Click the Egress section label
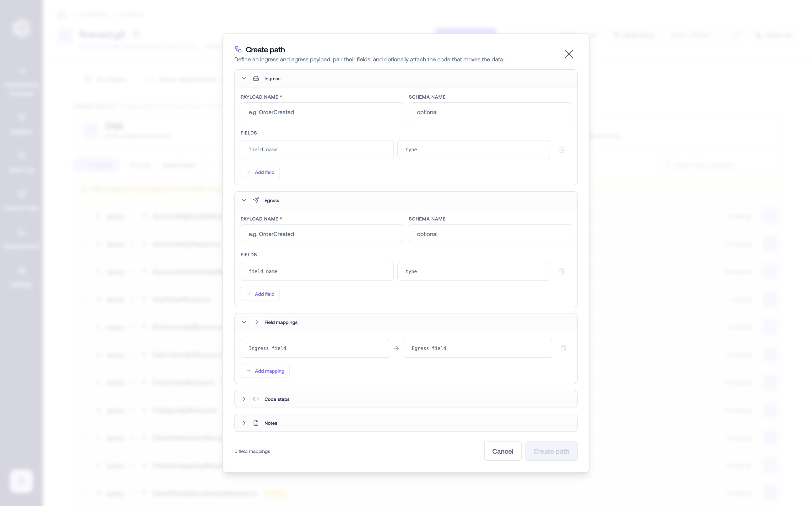Image resolution: width=812 pixels, height=506 pixels. pyautogui.click(x=272, y=200)
